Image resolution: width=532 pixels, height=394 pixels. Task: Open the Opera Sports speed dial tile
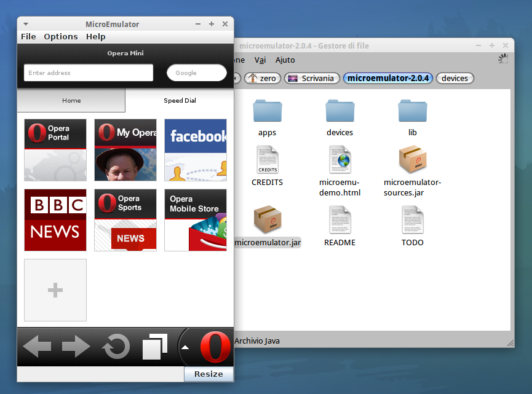(x=125, y=220)
